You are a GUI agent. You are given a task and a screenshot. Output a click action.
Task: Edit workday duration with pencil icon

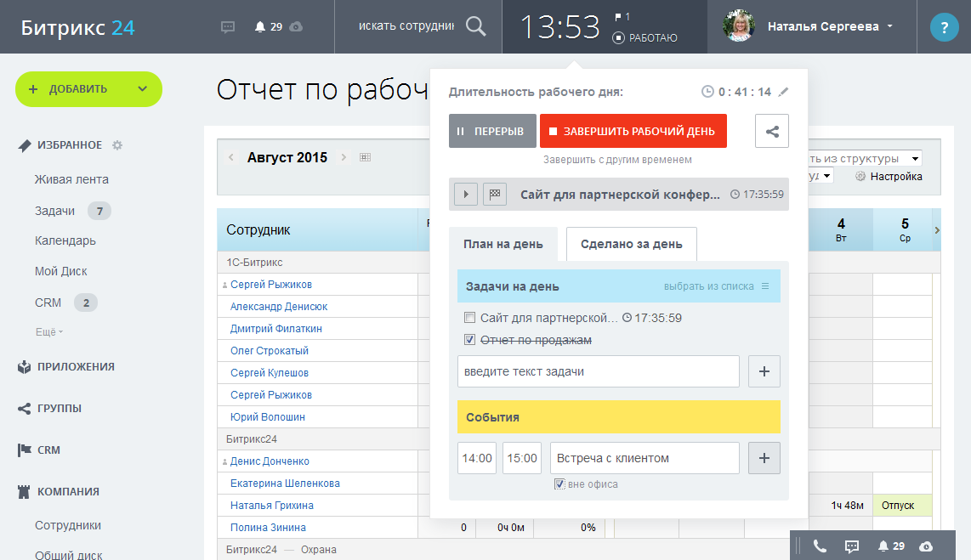(x=783, y=92)
